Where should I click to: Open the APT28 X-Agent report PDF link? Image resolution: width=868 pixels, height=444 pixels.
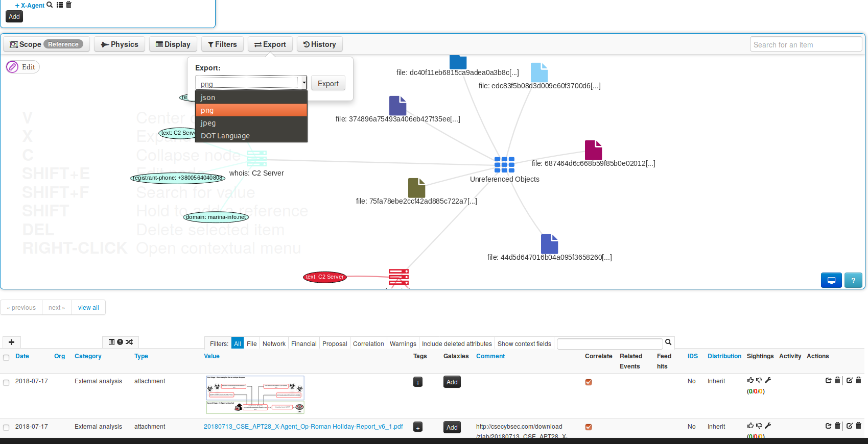(303, 427)
